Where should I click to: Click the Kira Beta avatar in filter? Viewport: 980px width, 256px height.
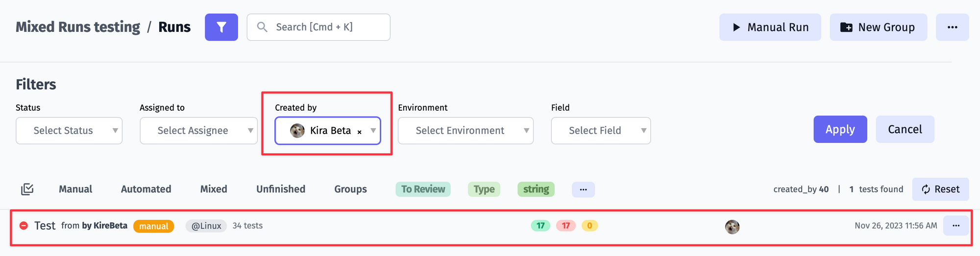297,131
